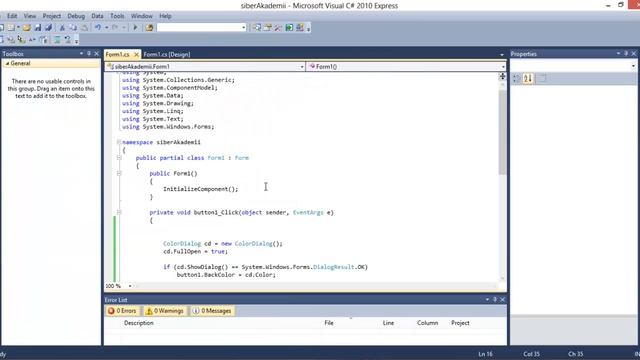640x360 pixels.
Task: Collapse the button1_Click method block
Action: point(119,212)
